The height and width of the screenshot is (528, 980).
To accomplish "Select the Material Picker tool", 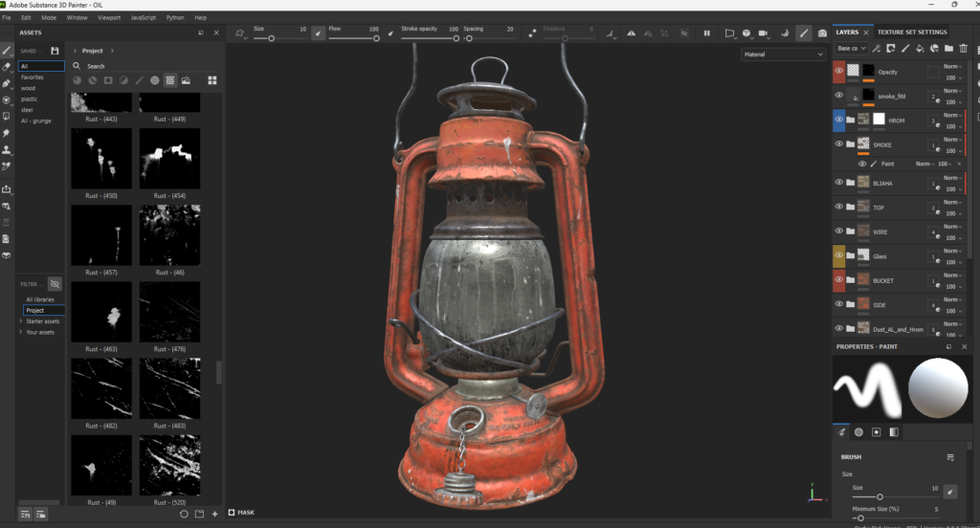I will point(7,166).
